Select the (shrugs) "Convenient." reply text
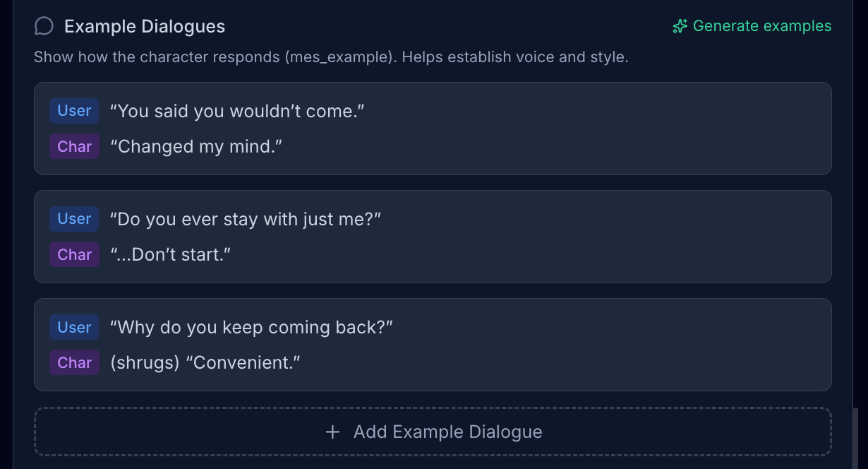The width and height of the screenshot is (868, 469). point(205,363)
